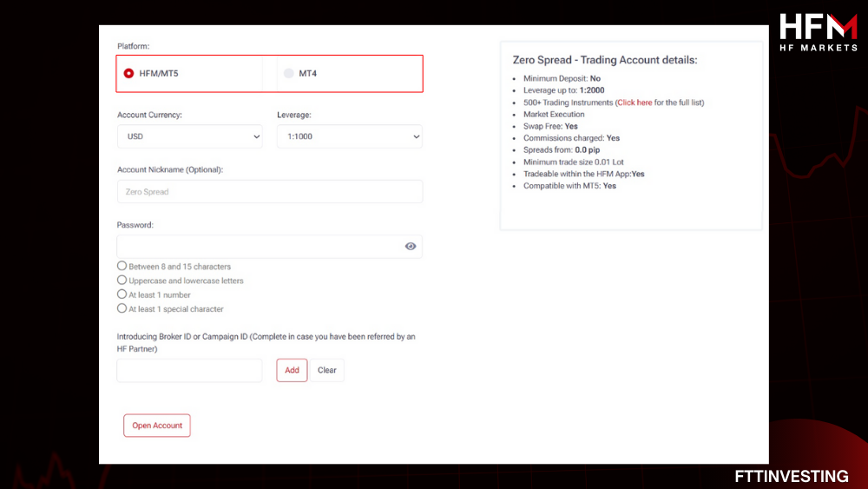Click the FTTINVESTING watermark text

[791, 476]
